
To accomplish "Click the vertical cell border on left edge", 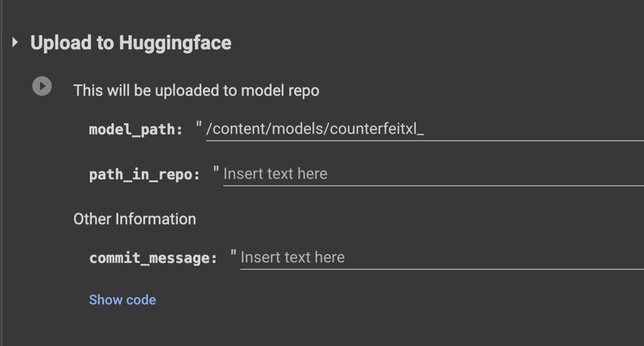I will coord(2,173).
